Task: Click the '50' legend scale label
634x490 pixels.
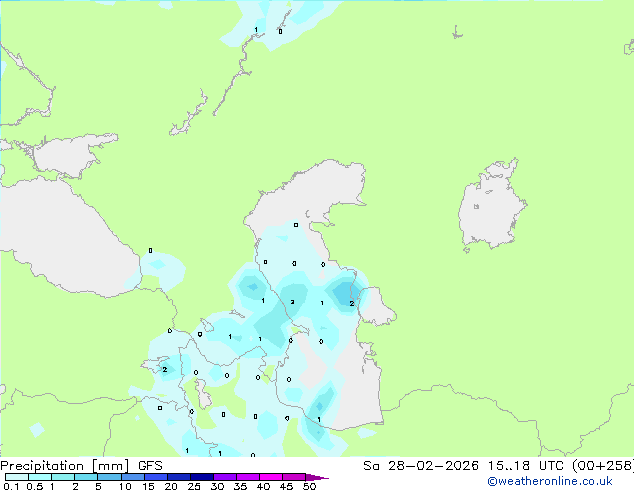Action: click(x=309, y=486)
